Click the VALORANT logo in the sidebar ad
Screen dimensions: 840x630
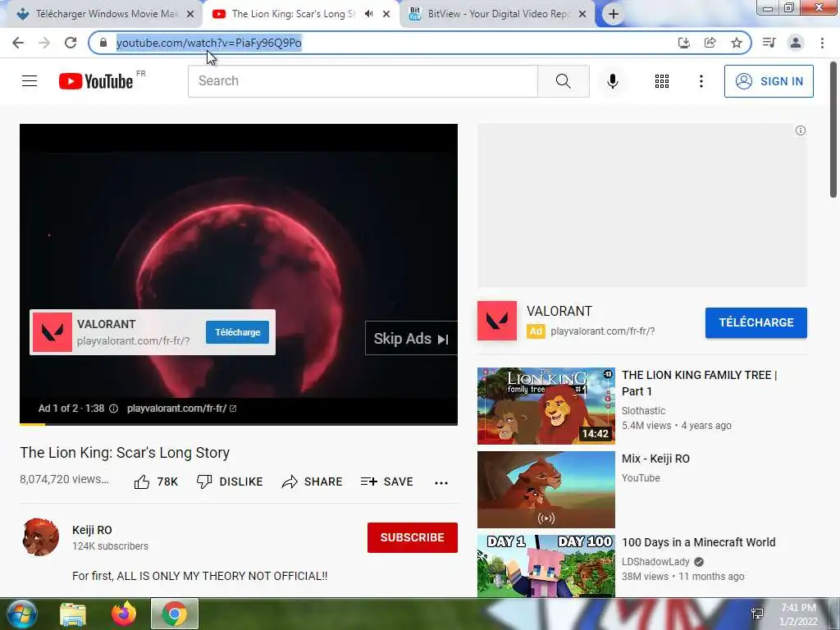point(497,321)
